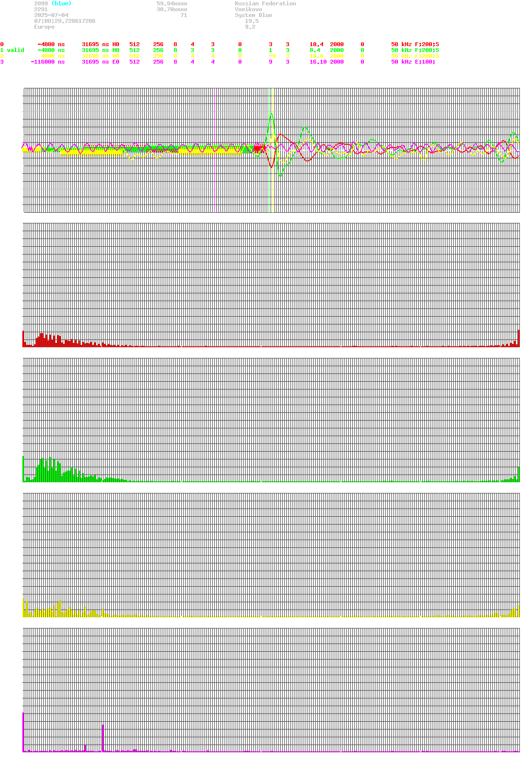Click the isolated tall magenta spectrum spike
This screenshot has width=532, height=763.
pyautogui.click(x=103, y=738)
